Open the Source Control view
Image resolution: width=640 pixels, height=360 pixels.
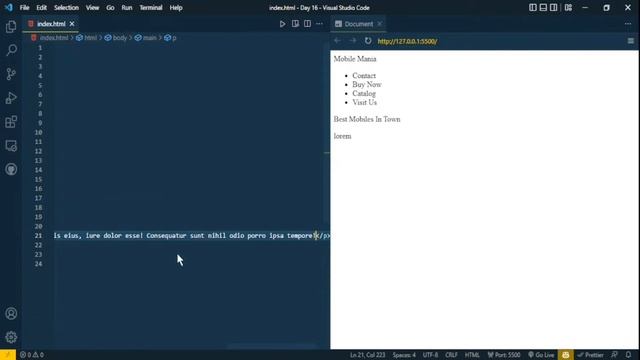click(x=11, y=74)
